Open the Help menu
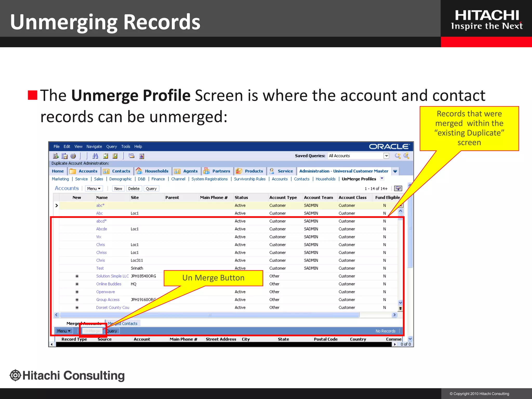Screen dimensions: 532x399 138,147
